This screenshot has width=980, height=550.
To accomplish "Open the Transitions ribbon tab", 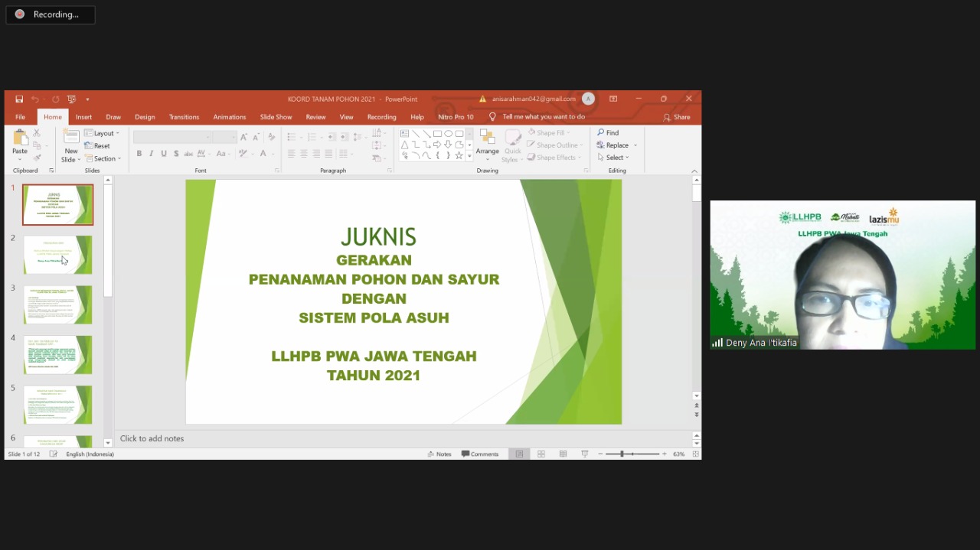I will point(184,117).
